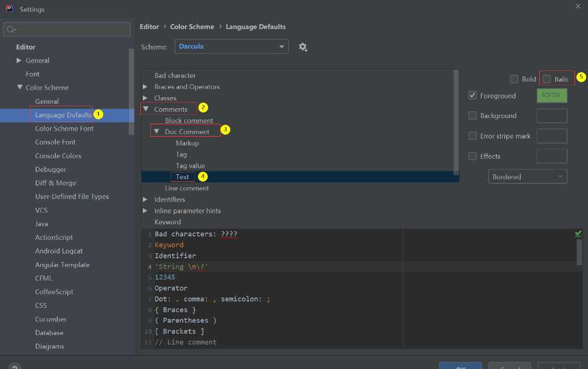Screen dimensions: 588x369
Task: Expand the General node in sidebar
Action: (x=19, y=61)
